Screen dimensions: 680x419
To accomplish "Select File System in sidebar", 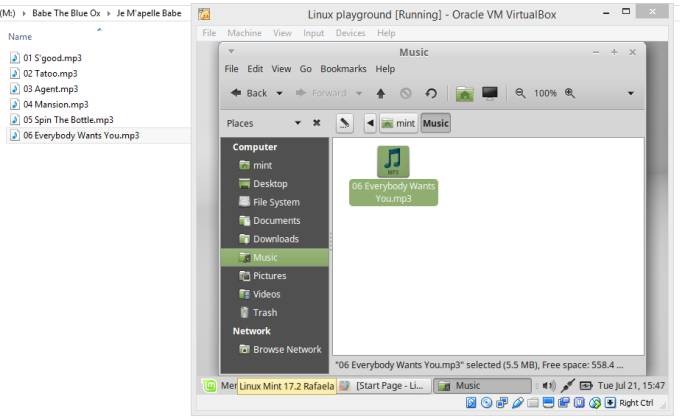I will click(275, 202).
